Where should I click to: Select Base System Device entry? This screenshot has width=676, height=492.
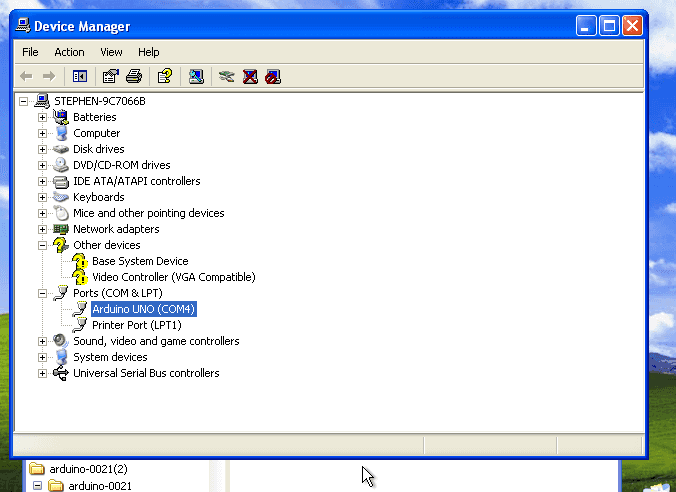pos(140,261)
